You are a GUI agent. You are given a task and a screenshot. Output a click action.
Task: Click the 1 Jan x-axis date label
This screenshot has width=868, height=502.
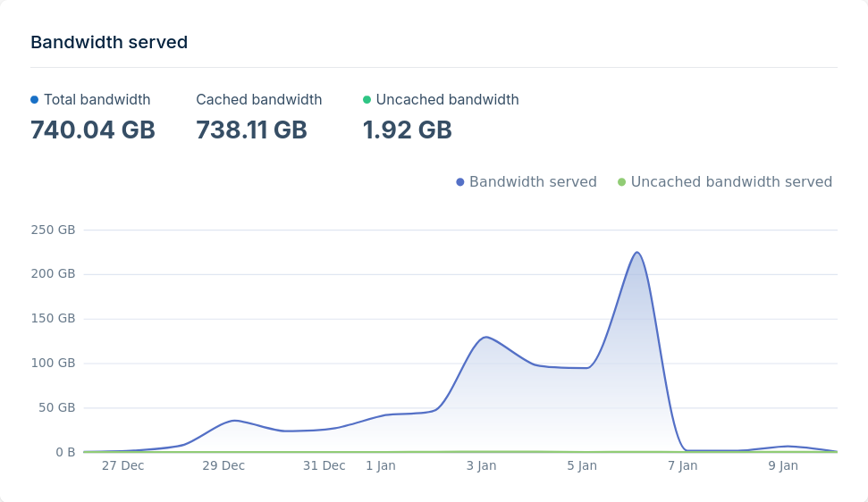[x=381, y=465]
